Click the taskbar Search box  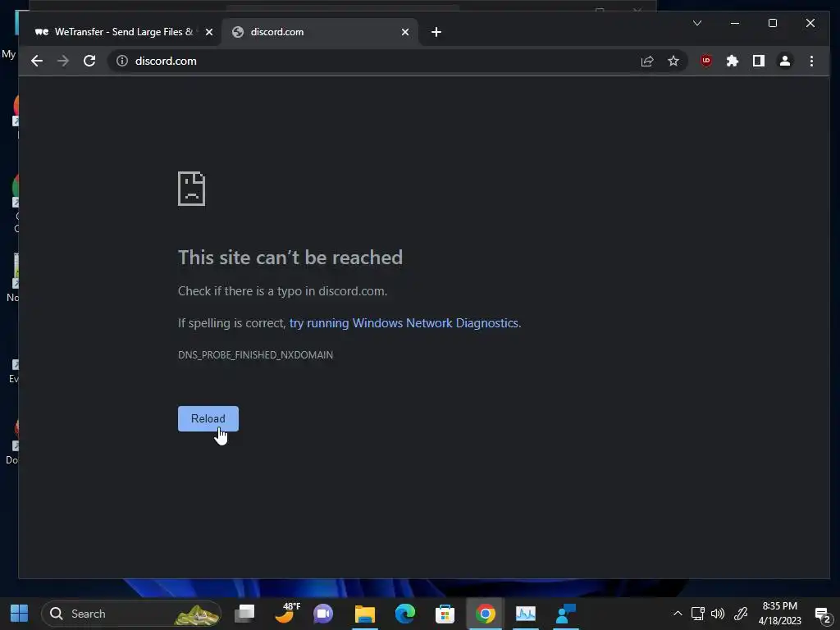pyautogui.click(x=132, y=614)
